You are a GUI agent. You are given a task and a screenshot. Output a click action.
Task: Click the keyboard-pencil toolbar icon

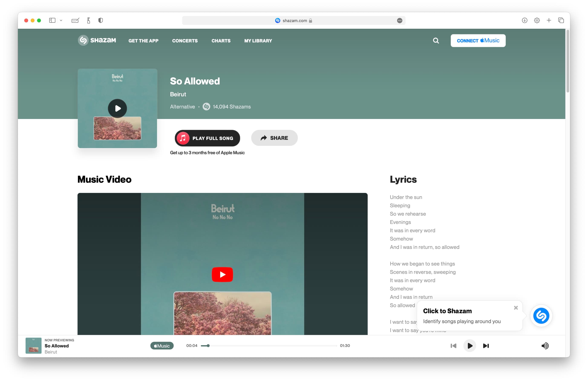75,20
